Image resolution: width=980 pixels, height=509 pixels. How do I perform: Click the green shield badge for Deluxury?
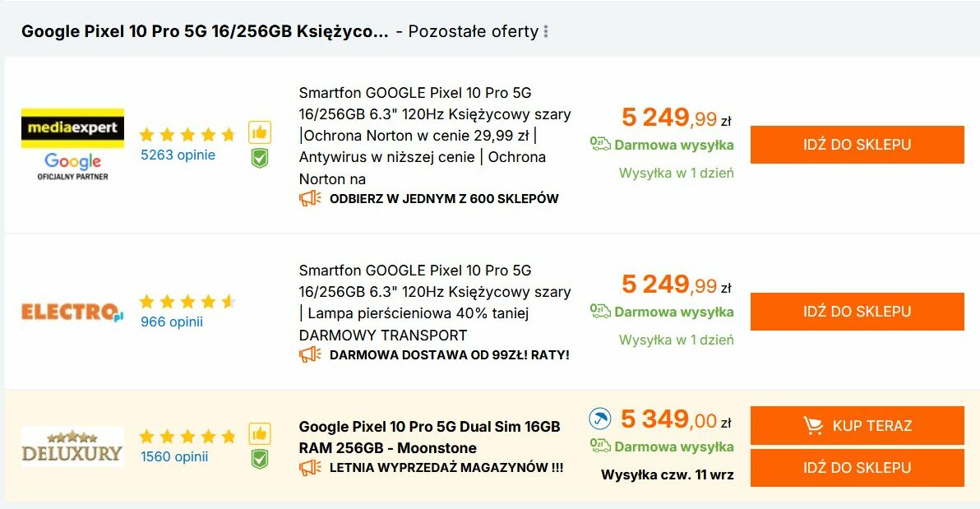260,459
